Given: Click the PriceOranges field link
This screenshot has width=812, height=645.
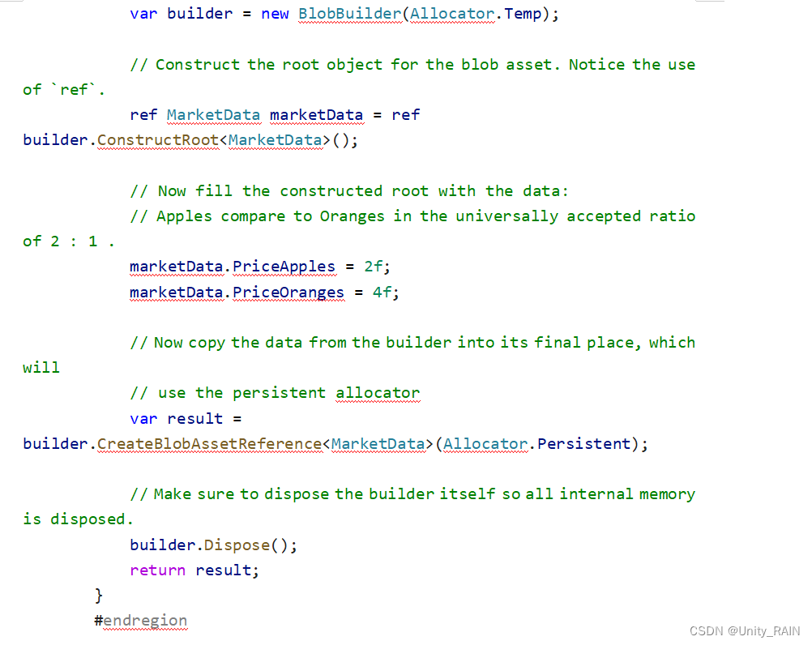Looking at the screenshot, I should [288, 292].
